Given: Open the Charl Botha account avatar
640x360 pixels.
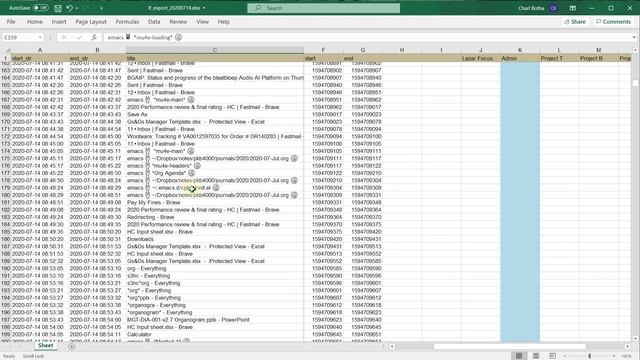Looking at the screenshot, I should tap(553, 8).
